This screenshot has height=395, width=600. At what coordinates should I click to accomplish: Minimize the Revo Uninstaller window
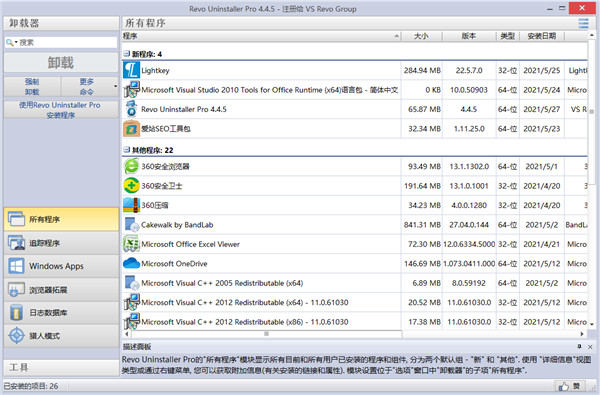(x=549, y=8)
